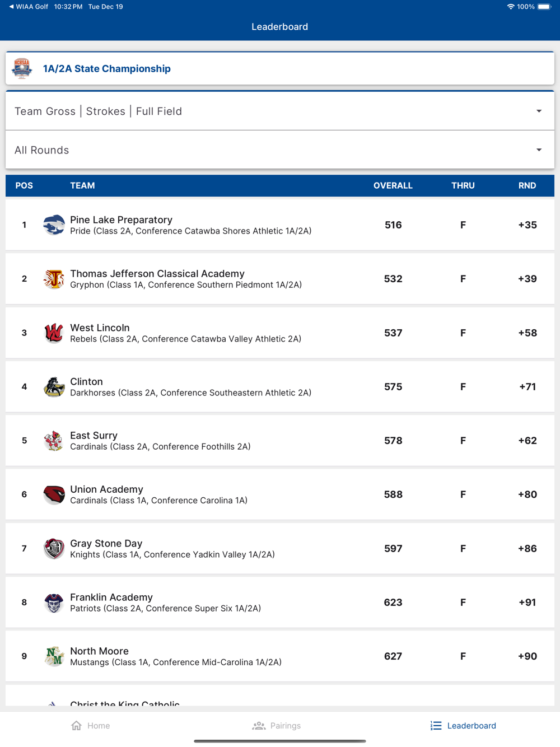The image size is (560, 747).
Task: Tap the NCHSAA championship logo icon
Action: pyautogui.click(x=22, y=68)
